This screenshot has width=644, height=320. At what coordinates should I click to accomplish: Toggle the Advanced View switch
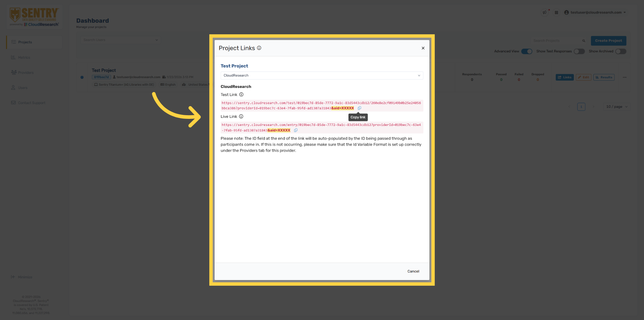click(x=527, y=51)
